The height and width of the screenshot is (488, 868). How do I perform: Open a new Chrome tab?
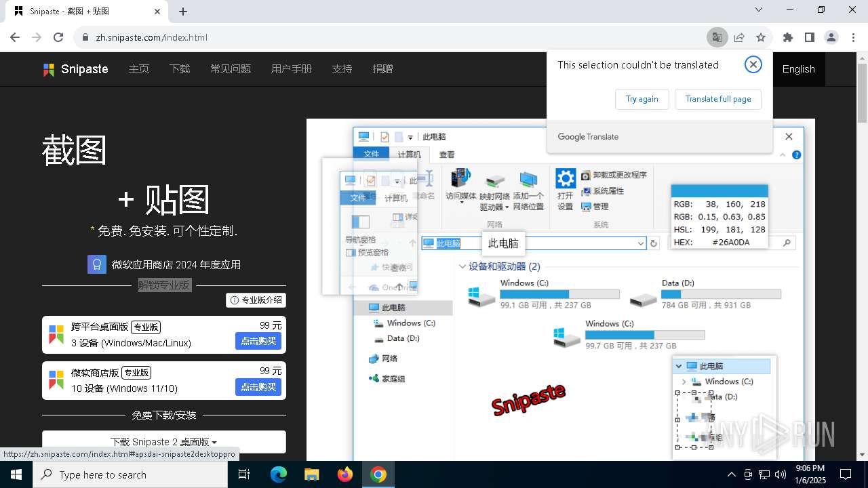(183, 12)
